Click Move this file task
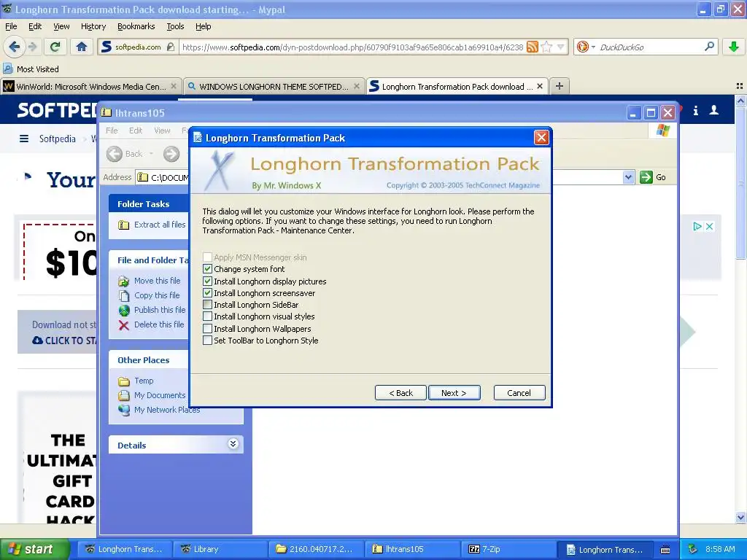Image resolution: width=747 pixels, height=560 pixels. 158,281
